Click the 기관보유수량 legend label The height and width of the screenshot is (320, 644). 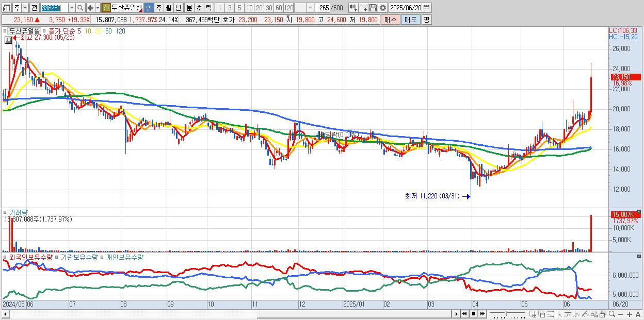pos(79,257)
